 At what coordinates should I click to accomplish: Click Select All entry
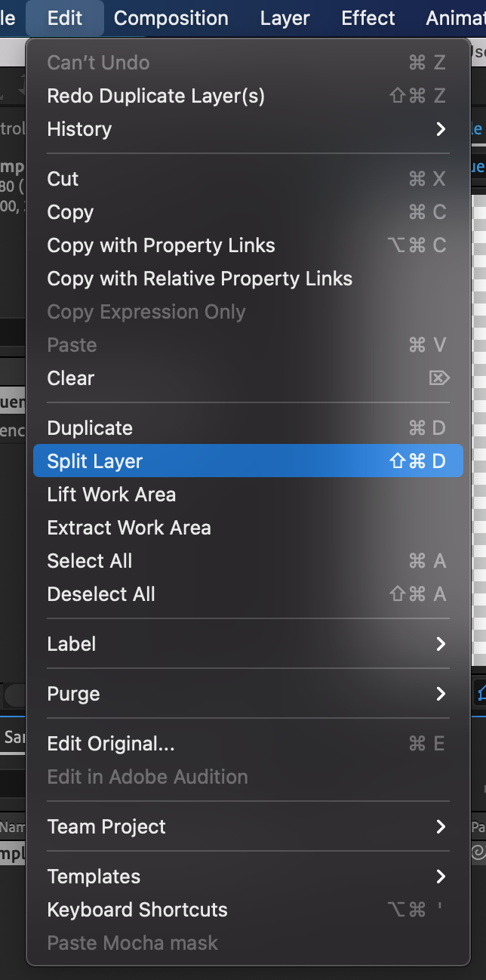point(248,561)
